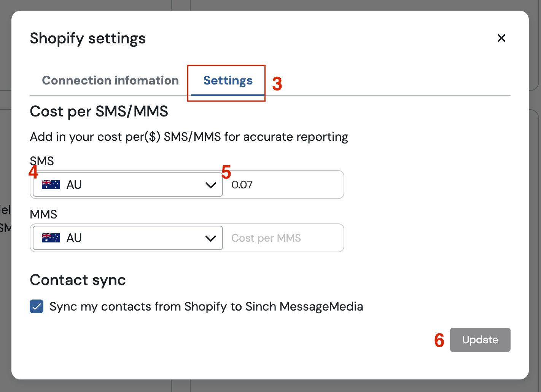Click the SMS cost field showing 0.07
The image size is (541, 392).
283,185
